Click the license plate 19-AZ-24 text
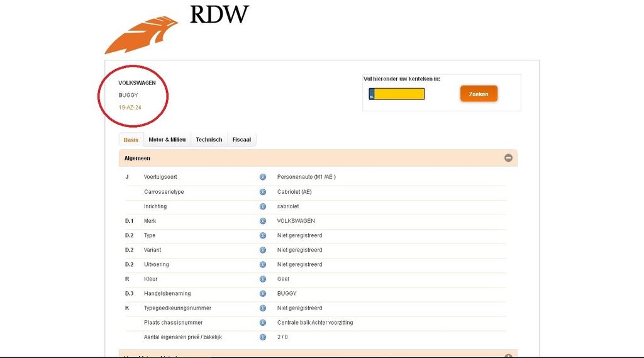This screenshot has height=358, width=644. point(130,108)
